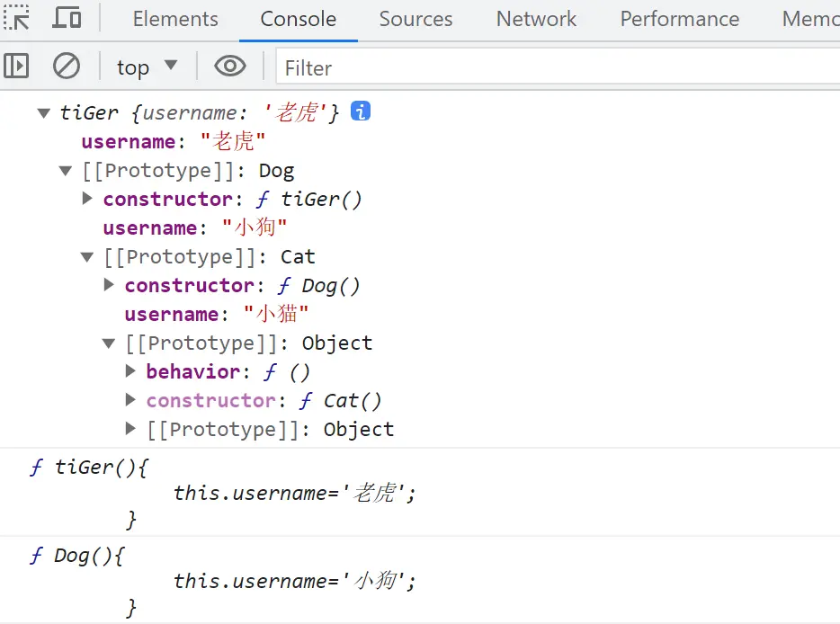Expand constructor: f tiGer() entry
Viewport: 840px width, 624px height.
click(86, 199)
